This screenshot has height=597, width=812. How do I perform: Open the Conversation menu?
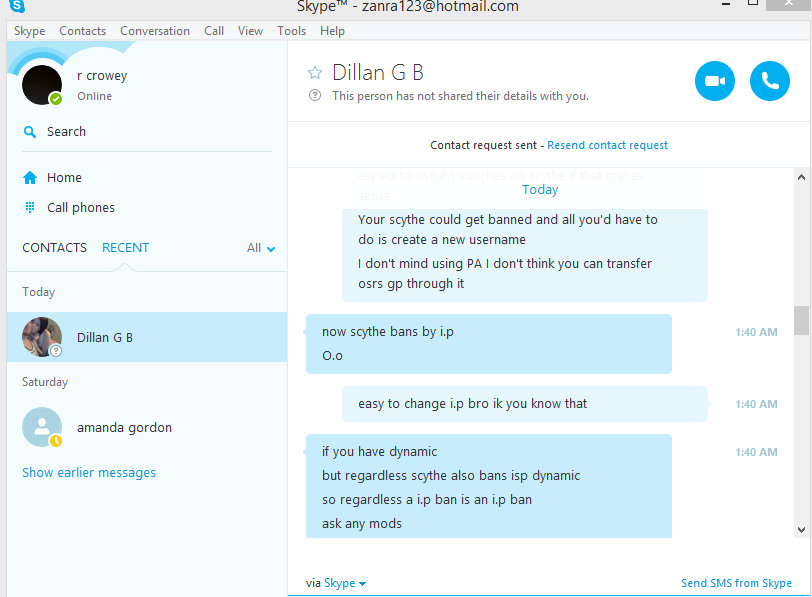click(155, 31)
